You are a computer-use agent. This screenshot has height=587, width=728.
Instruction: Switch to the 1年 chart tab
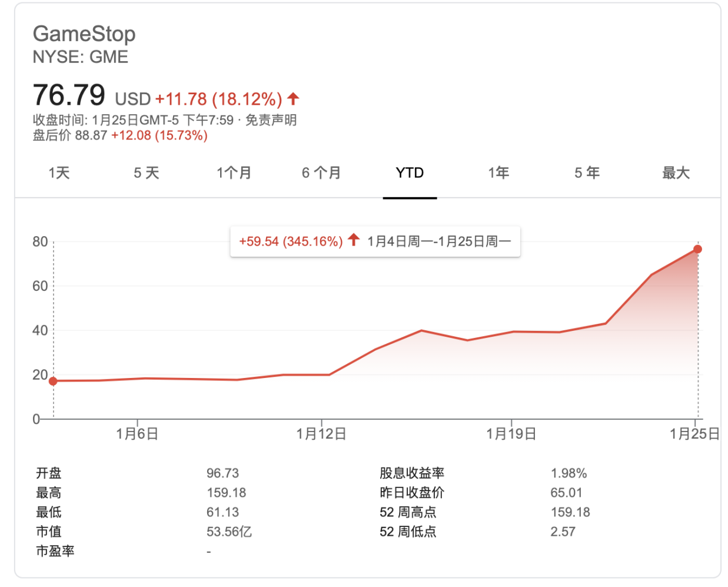click(x=498, y=173)
